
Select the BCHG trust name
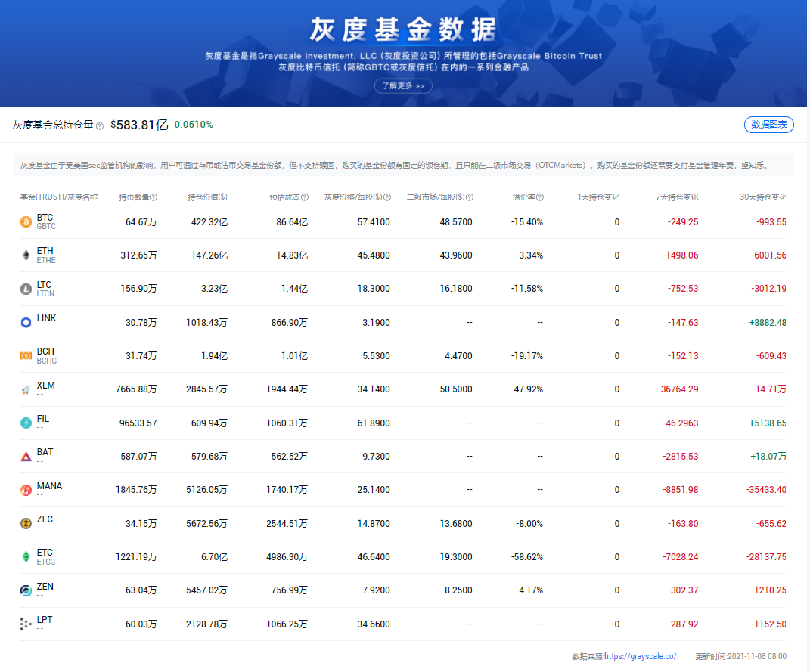[46, 361]
